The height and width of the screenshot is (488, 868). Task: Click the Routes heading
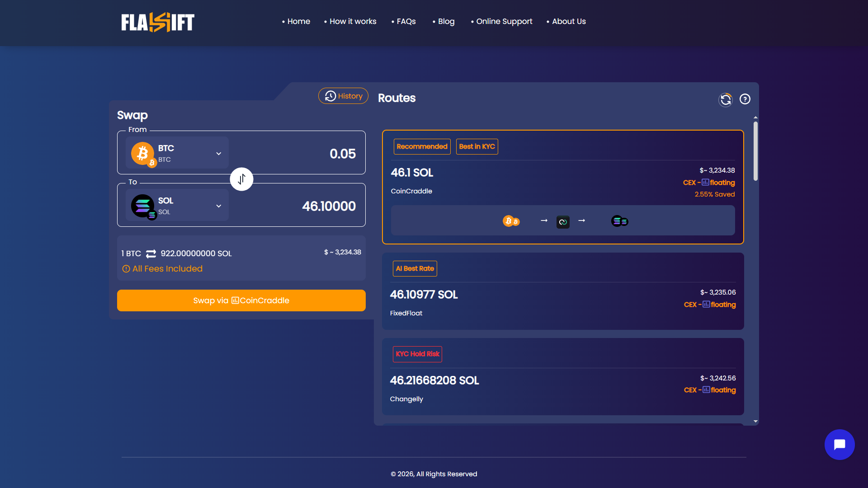click(x=396, y=98)
